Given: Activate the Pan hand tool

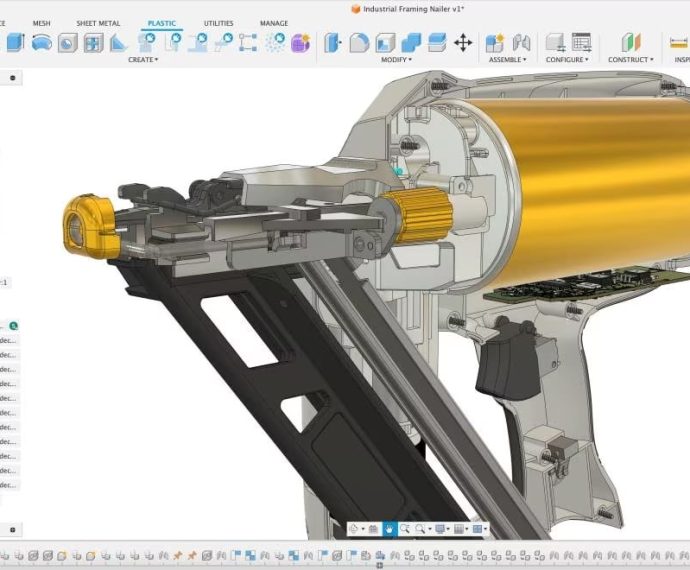Looking at the screenshot, I should point(389,528).
